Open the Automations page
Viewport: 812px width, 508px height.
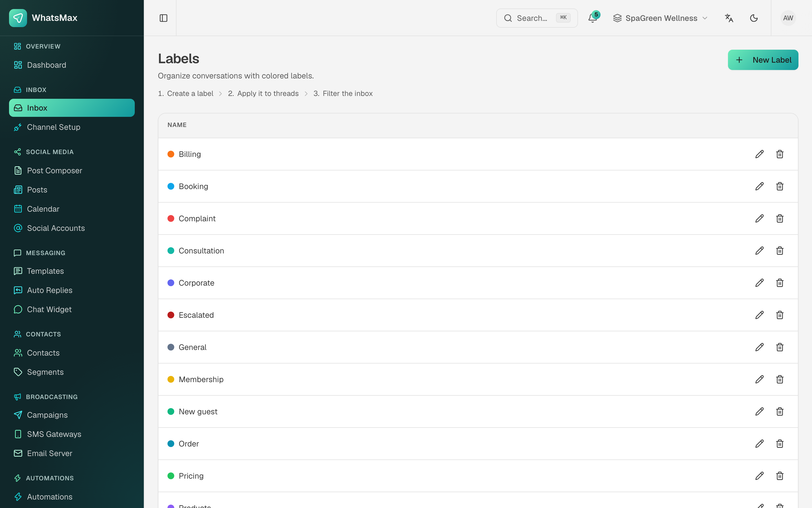(x=72, y=497)
